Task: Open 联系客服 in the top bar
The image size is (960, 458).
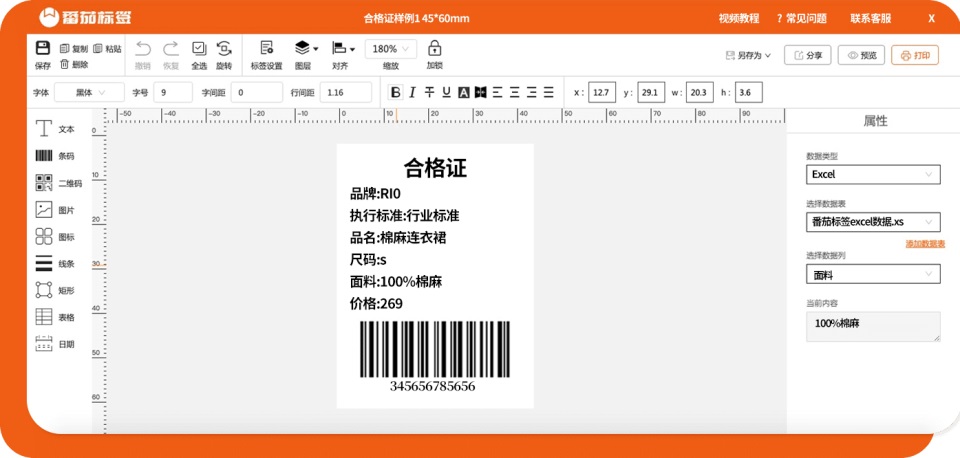Action: (x=871, y=18)
